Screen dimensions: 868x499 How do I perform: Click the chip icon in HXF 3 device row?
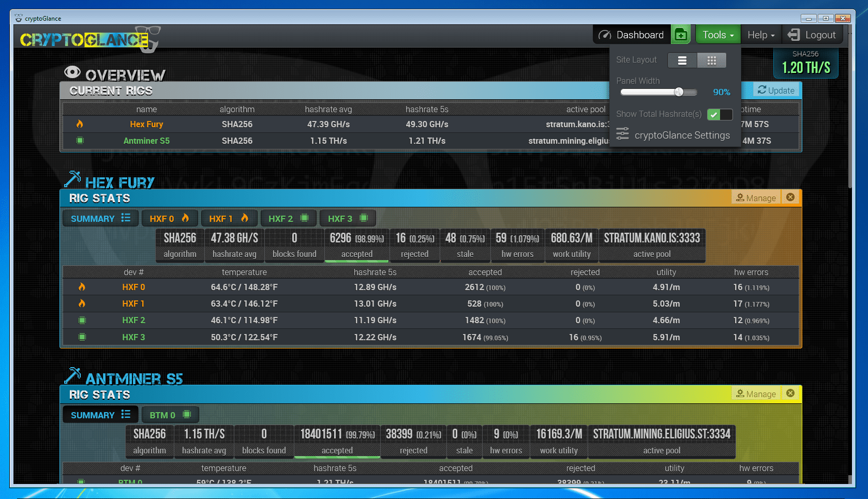coord(82,337)
